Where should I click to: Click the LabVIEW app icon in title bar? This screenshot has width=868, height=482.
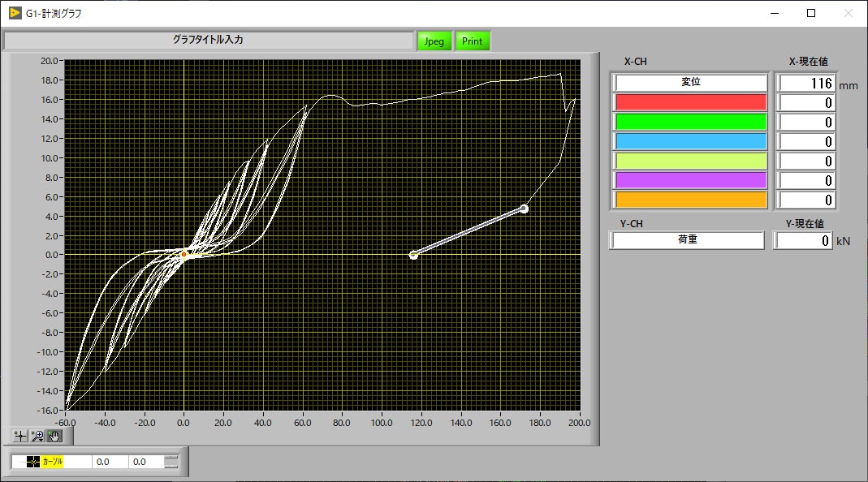15,13
